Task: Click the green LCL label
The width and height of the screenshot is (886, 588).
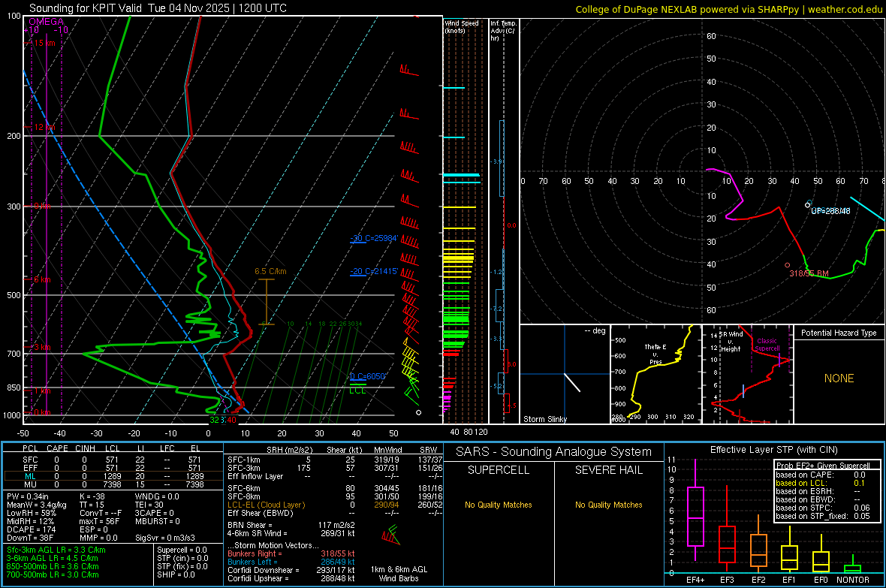Action: pyautogui.click(x=357, y=390)
